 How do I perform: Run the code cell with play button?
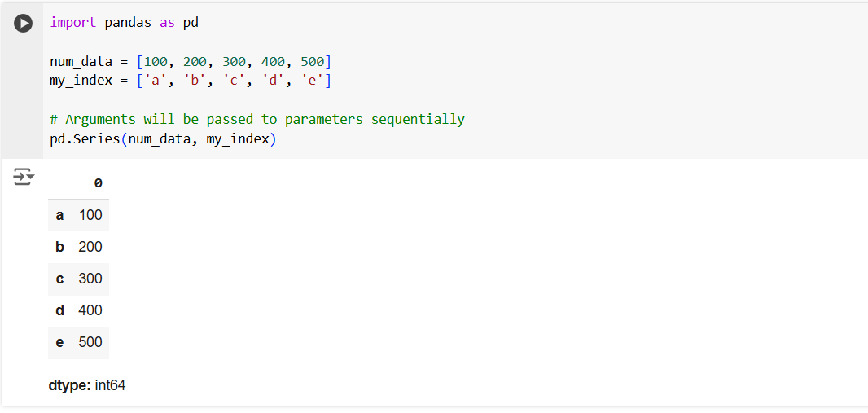pyautogui.click(x=24, y=24)
